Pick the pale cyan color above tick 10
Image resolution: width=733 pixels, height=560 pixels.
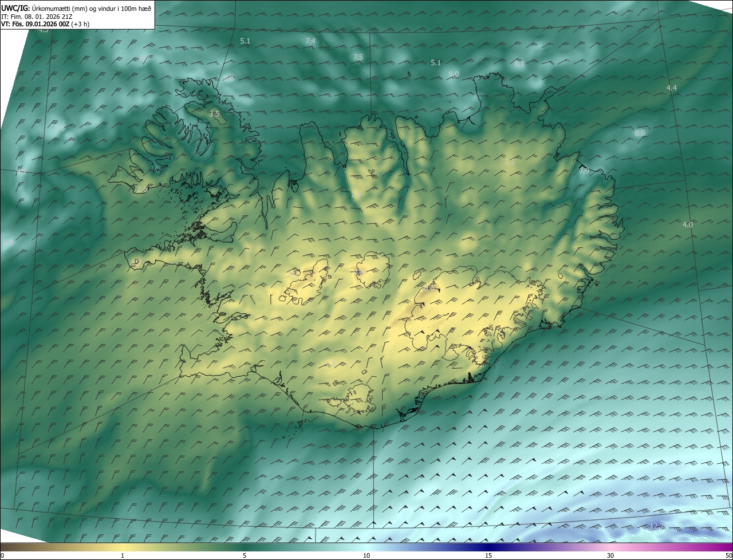366,547
